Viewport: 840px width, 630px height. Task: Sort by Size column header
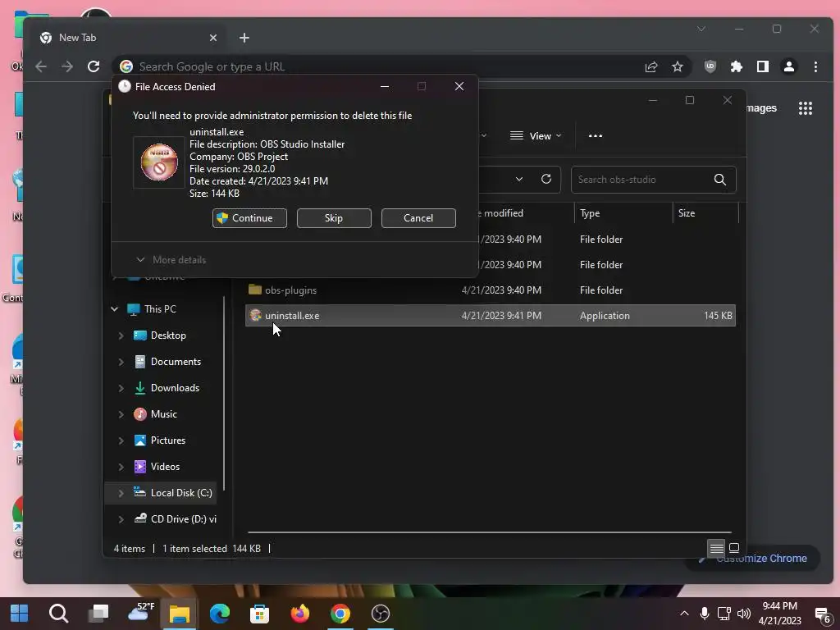click(x=705, y=213)
